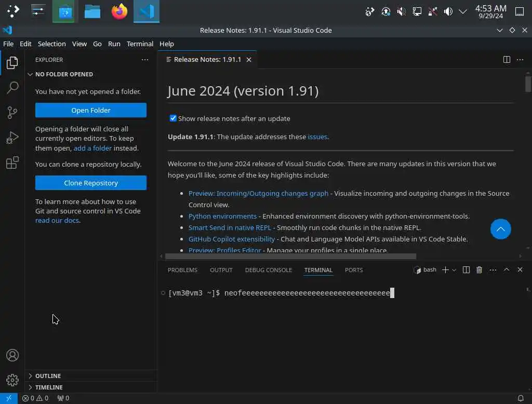Collapse the No Folder Opened section
532x404 pixels.
pyautogui.click(x=90, y=74)
